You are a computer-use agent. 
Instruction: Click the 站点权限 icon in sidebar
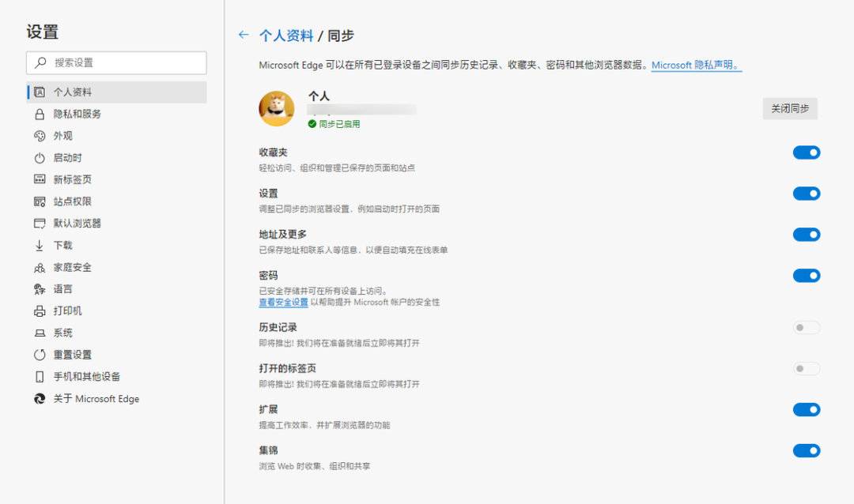point(40,201)
